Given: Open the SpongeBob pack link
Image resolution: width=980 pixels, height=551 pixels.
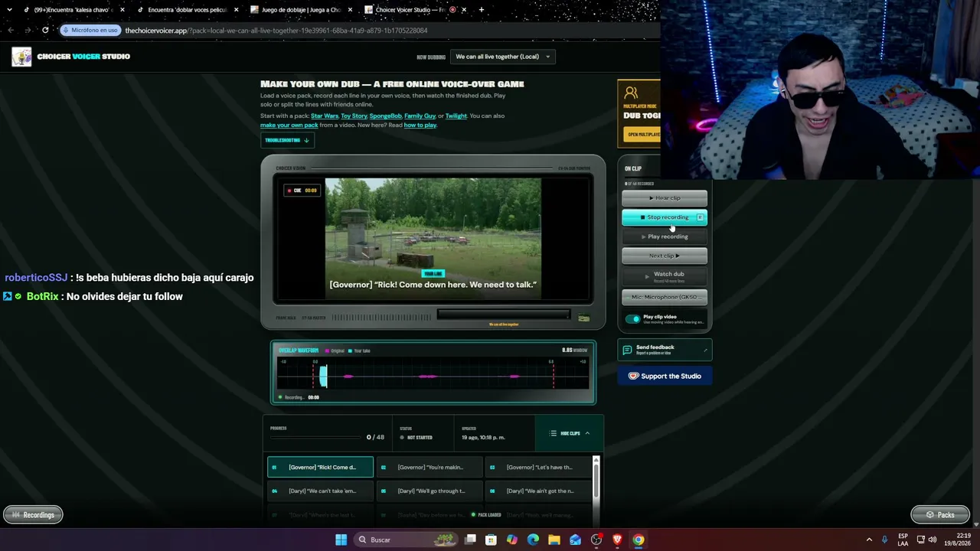Looking at the screenshot, I should click(385, 116).
